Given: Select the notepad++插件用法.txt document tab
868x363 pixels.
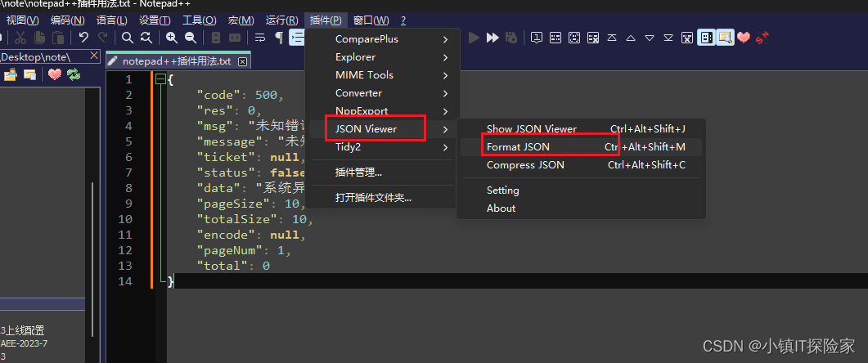Looking at the screenshot, I should 178,60.
